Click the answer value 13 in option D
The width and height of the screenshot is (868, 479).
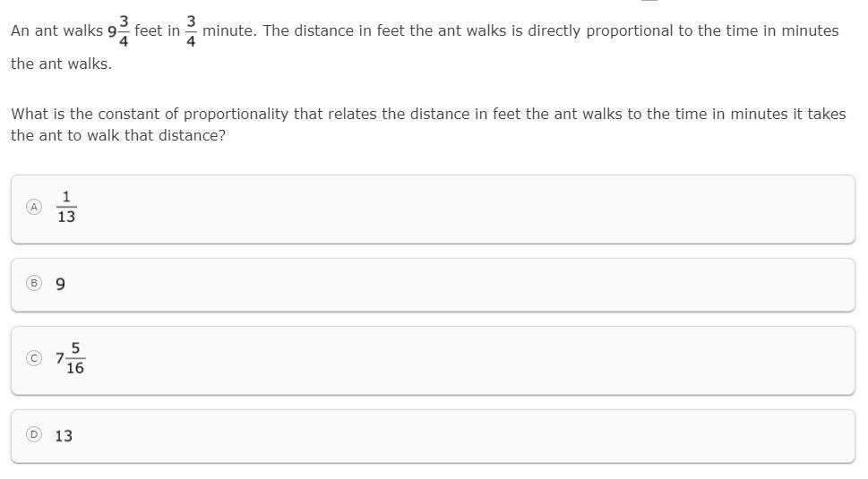(x=64, y=436)
